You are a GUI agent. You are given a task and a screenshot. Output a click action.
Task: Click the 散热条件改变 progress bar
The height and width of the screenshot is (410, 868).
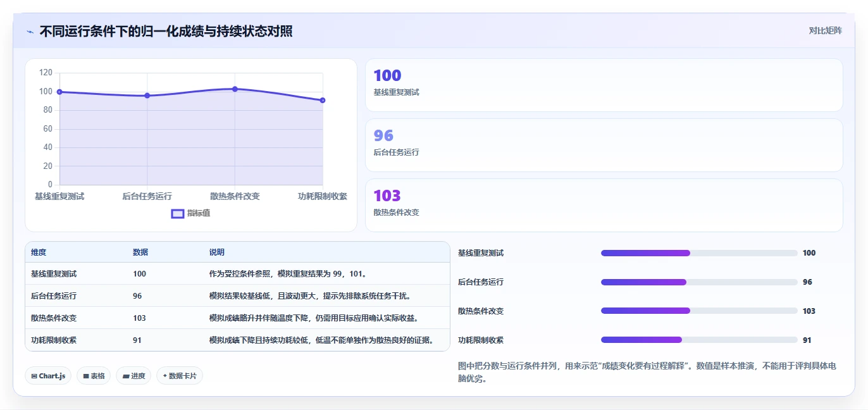699,311
